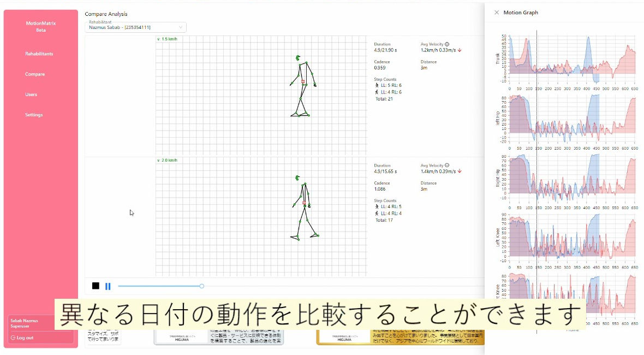Open Settings from the sidebar
The image size is (644, 355).
pos(34,115)
